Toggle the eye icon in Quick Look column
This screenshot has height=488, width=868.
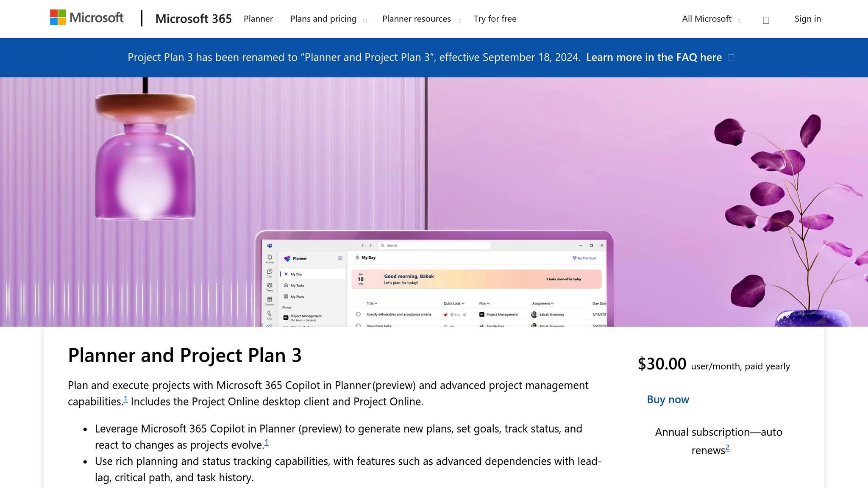coord(465,315)
